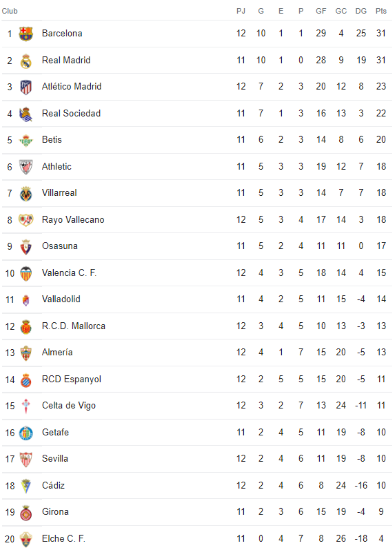The image size is (392, 555).
Task: Click the Pts column header
Action: pyautogui.click(x=381, y=11)
